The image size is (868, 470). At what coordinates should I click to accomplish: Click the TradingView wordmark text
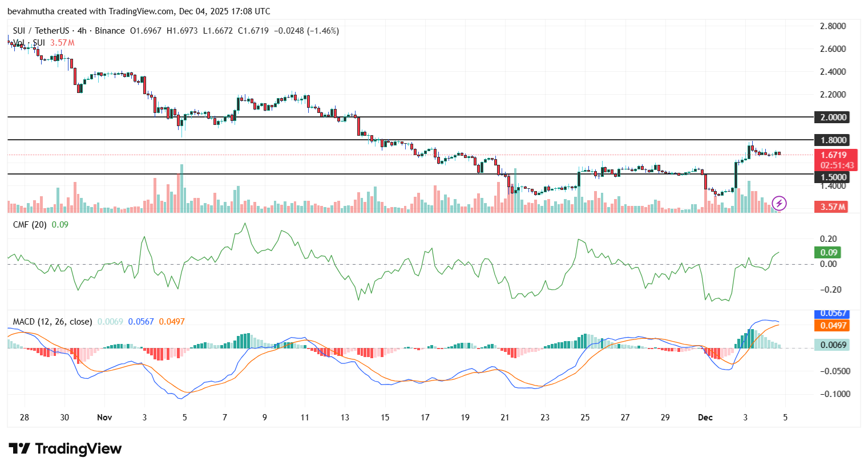[x=78, y=449]
